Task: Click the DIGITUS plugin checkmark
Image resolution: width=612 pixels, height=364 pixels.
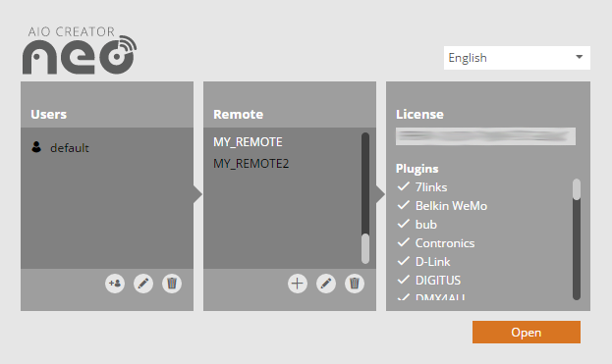Action: pos(404,280)
